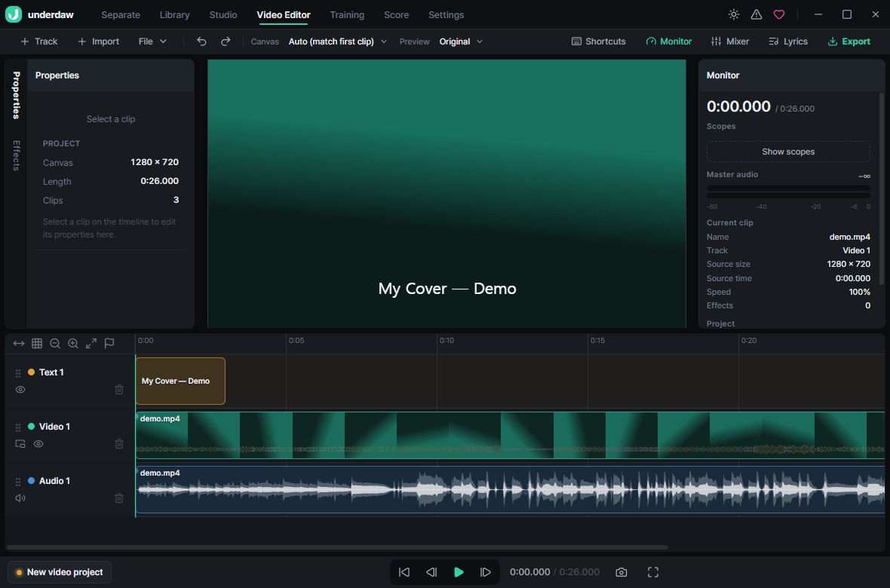Step back one frame
This screenshot has width=890, height=588.
click(x=431, y=572)
